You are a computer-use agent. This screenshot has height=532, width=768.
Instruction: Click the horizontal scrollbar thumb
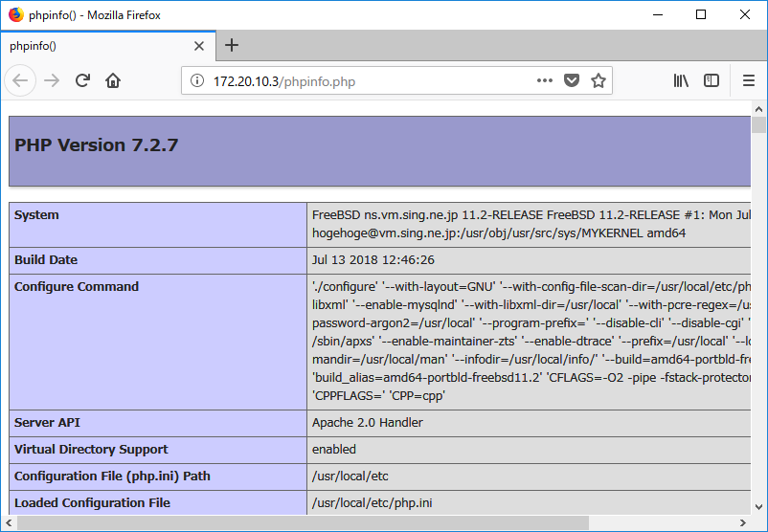click(304, 522)
